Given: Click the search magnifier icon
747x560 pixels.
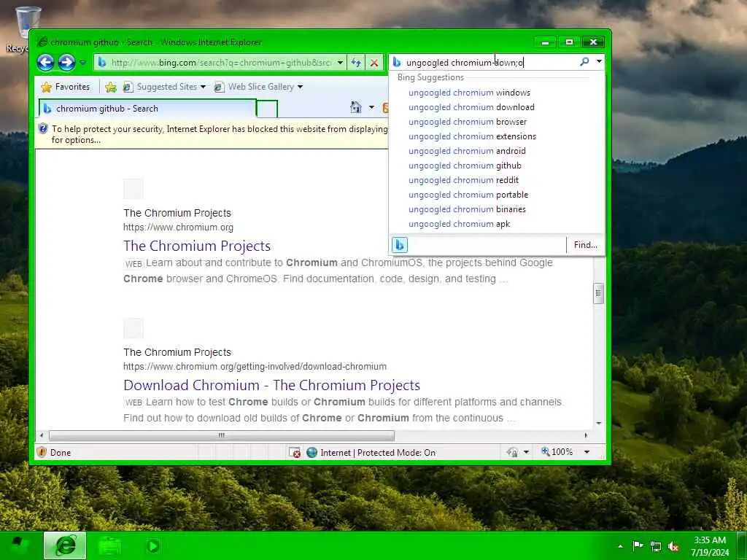Looking at the screenshot, I should [x=584, y=62].
